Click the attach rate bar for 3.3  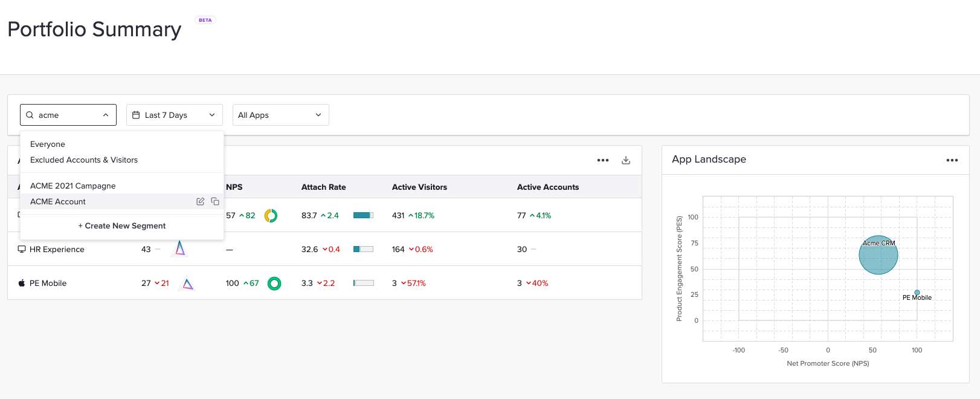[363, 283]
